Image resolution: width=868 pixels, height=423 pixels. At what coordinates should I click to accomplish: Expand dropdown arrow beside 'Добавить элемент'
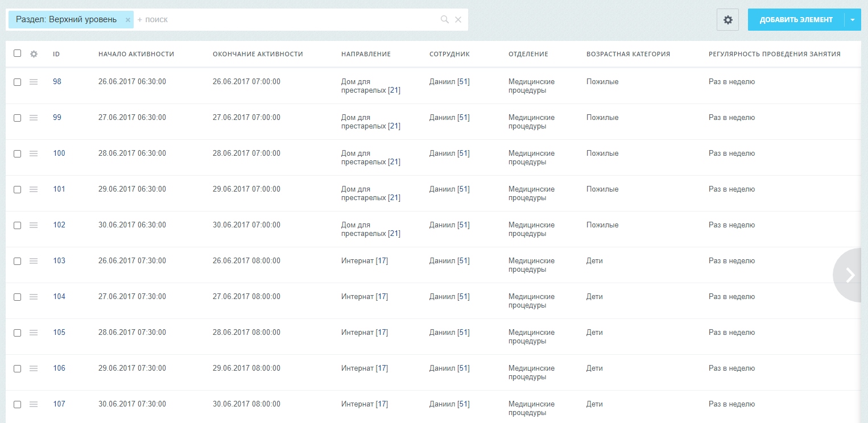(x=853, y=20)
